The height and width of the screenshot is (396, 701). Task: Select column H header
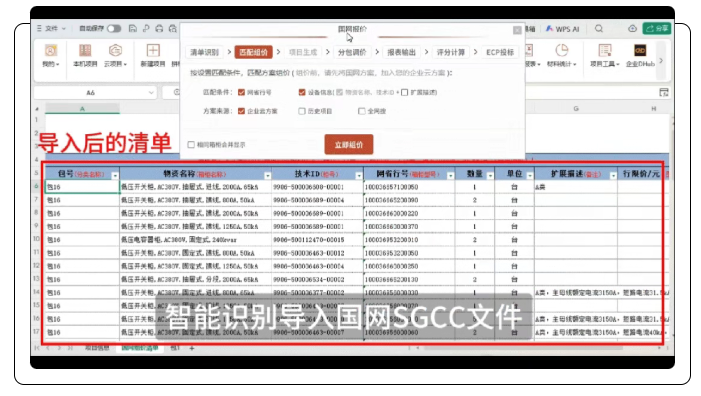(x=653, y=109)
